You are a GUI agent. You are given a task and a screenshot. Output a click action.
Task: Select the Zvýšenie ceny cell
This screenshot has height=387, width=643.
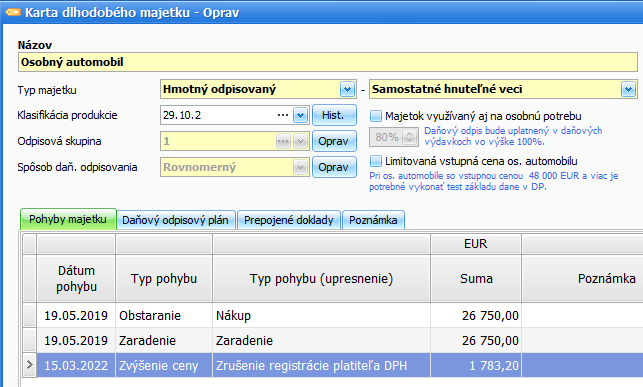pos(164,366)
